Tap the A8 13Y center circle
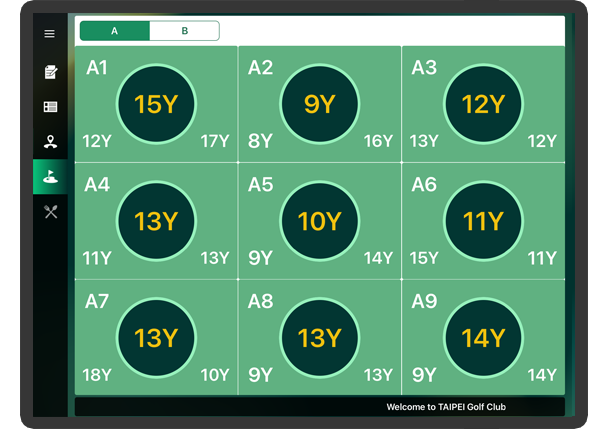This screenshot has height=429, width=605. click(319, 338)
